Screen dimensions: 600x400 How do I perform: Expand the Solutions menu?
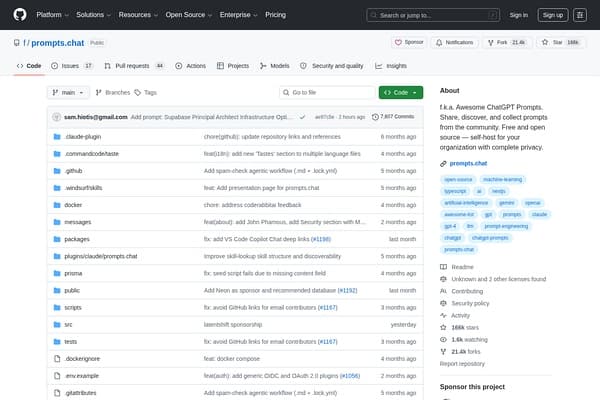coord(93,15)
